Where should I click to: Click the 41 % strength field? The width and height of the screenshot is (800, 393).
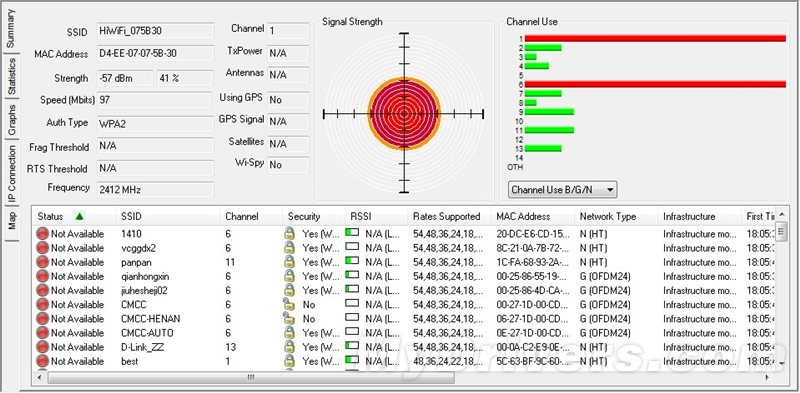tap(185, 79)
